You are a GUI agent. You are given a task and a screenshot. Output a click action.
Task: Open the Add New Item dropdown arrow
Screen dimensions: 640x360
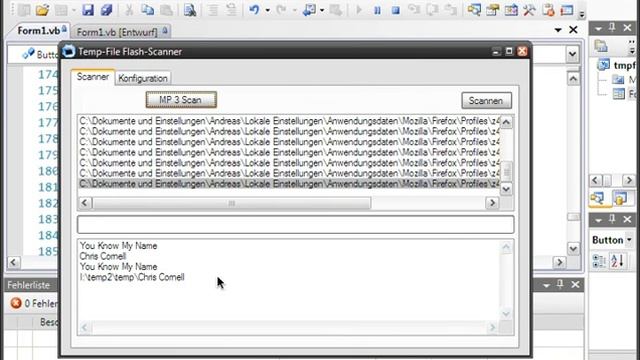tap(74, 10)
